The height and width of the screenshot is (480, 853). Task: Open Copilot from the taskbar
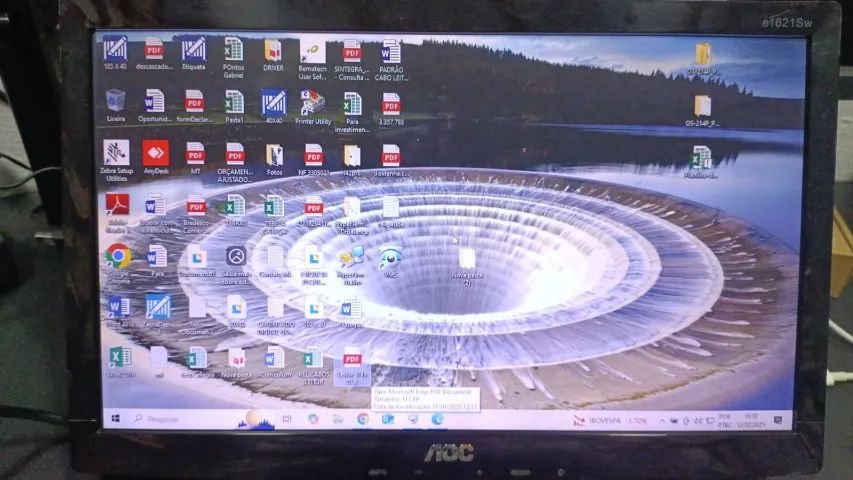pos(313,419)
